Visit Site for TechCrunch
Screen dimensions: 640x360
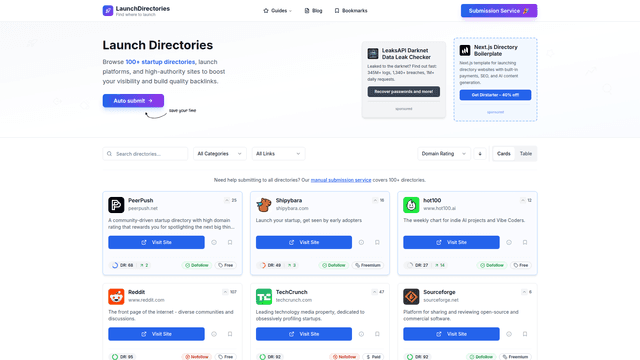[x=304, y=334]
